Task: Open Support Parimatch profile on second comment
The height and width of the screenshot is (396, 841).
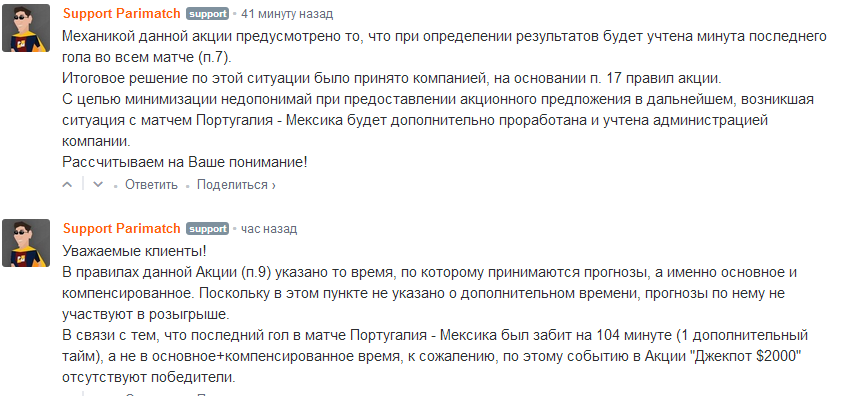Action: (x=122, y=229)
